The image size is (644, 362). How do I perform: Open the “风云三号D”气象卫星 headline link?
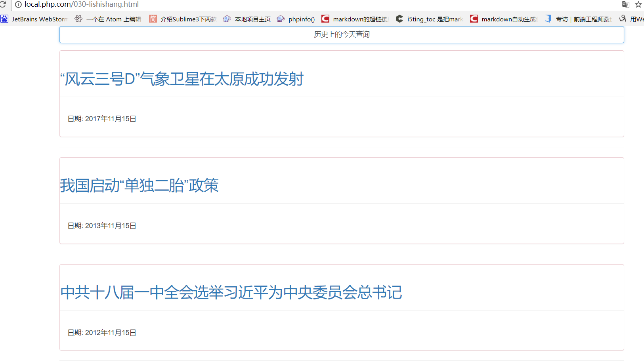182,79
